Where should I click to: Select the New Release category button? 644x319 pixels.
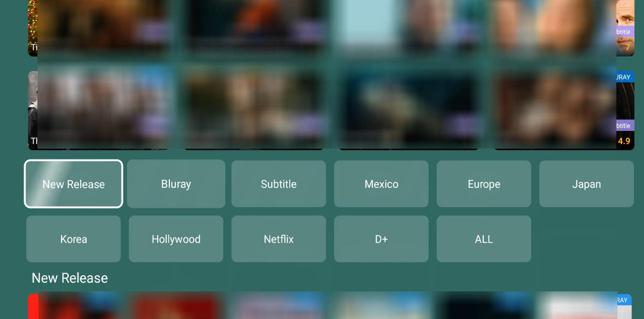pos(74,184)
